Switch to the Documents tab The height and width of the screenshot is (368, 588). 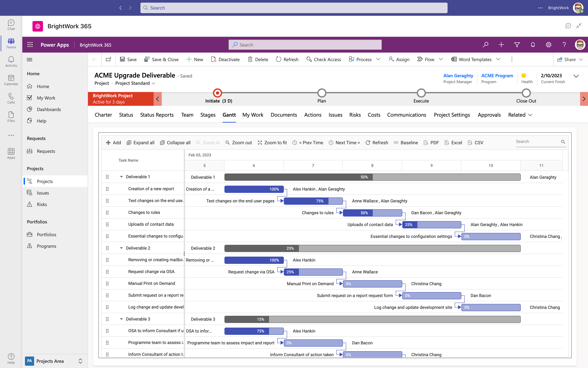click(x=284, y=115)
